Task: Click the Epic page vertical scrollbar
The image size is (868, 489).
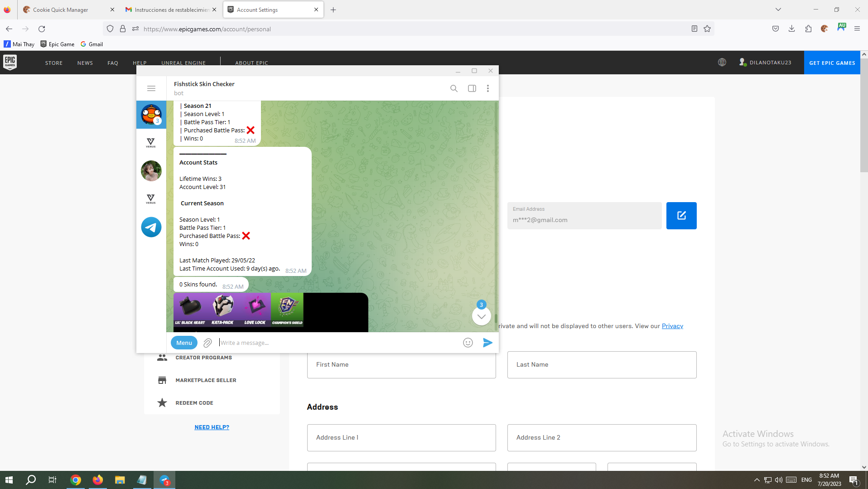Action: click(x=864, y=116)
